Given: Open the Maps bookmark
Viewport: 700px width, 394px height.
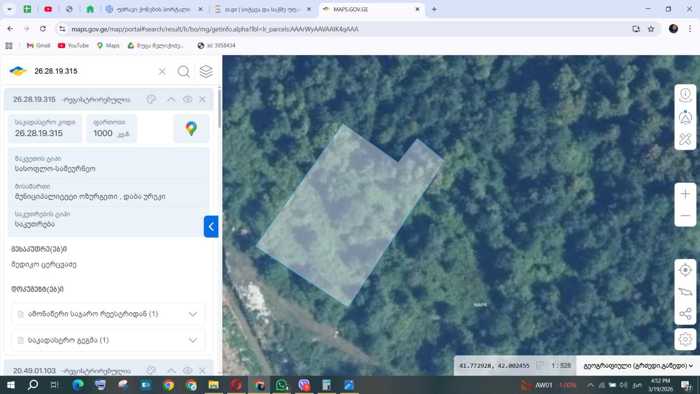Looking at the screenshot, I should (x=108, y=46).
